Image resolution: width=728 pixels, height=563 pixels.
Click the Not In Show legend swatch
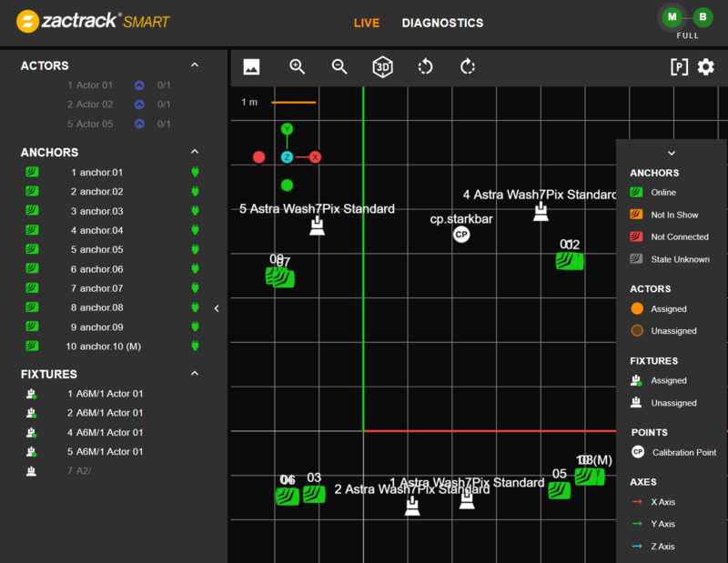[x=636, y=215]
